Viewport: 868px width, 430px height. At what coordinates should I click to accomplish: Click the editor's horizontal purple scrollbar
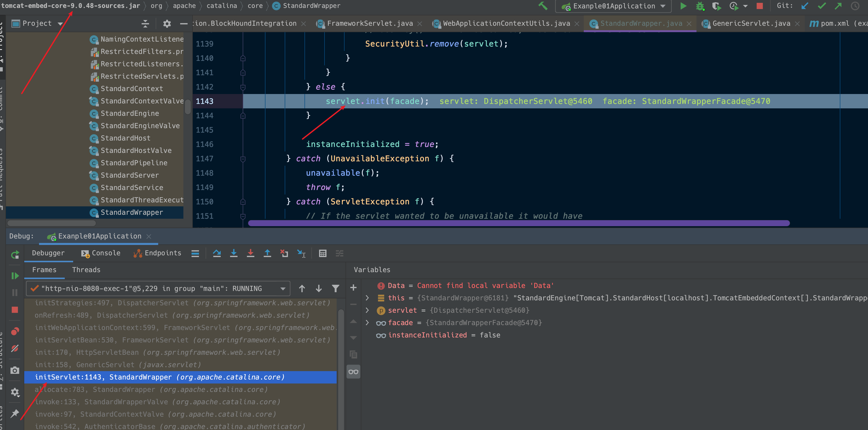[x=519, y=223]
